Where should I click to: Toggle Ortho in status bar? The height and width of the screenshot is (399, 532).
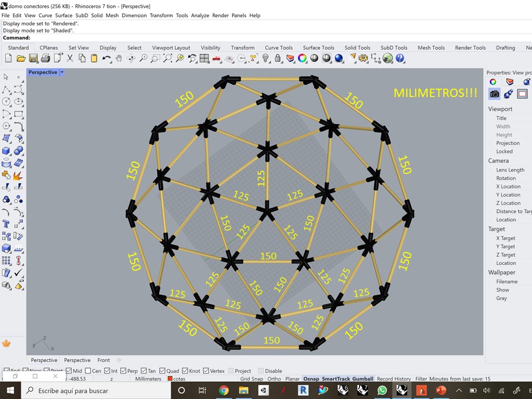[274, 378]
